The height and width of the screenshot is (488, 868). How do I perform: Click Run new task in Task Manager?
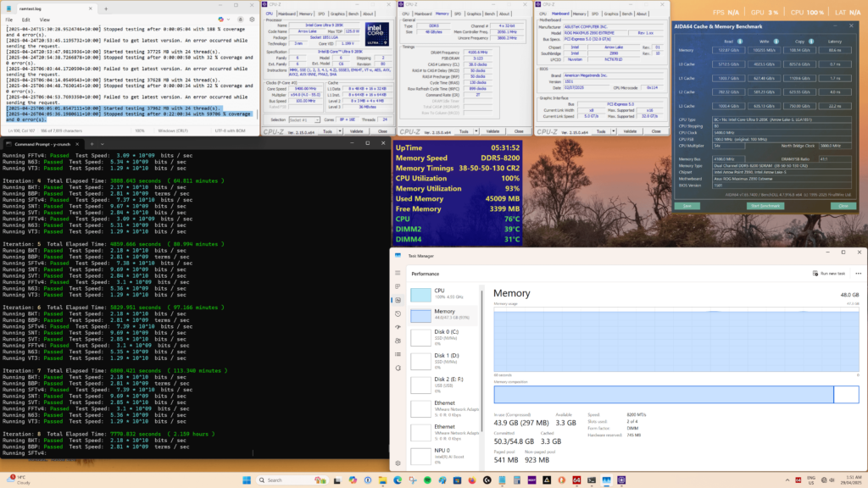click(x=829, y=274)
